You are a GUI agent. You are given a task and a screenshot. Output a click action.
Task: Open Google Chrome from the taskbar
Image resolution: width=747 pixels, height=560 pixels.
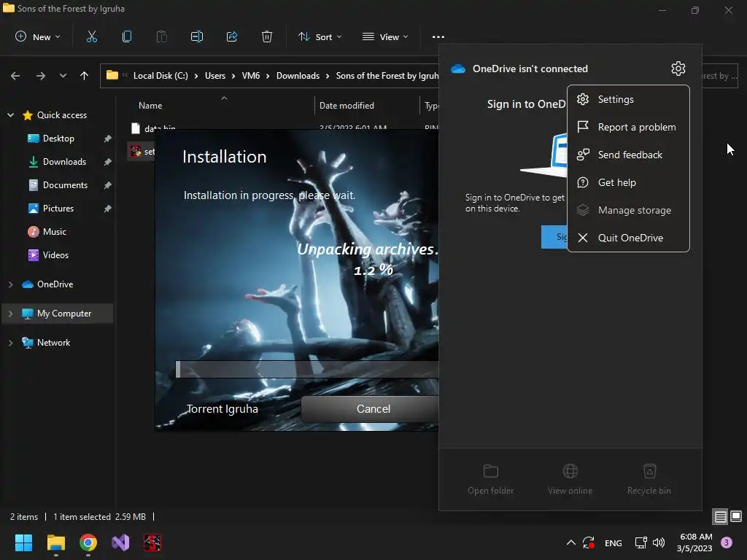point(88,542)
